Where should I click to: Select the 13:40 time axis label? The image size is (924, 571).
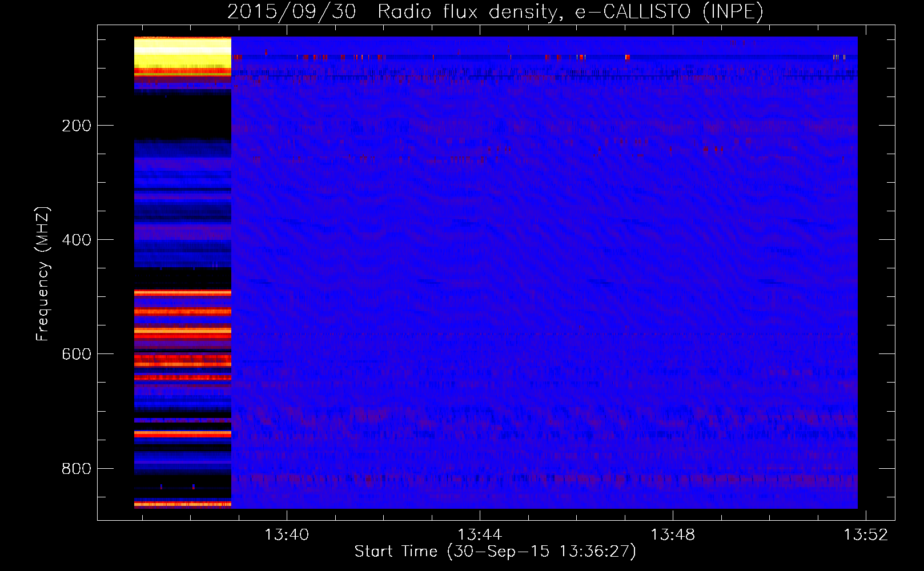coord(287,534)
